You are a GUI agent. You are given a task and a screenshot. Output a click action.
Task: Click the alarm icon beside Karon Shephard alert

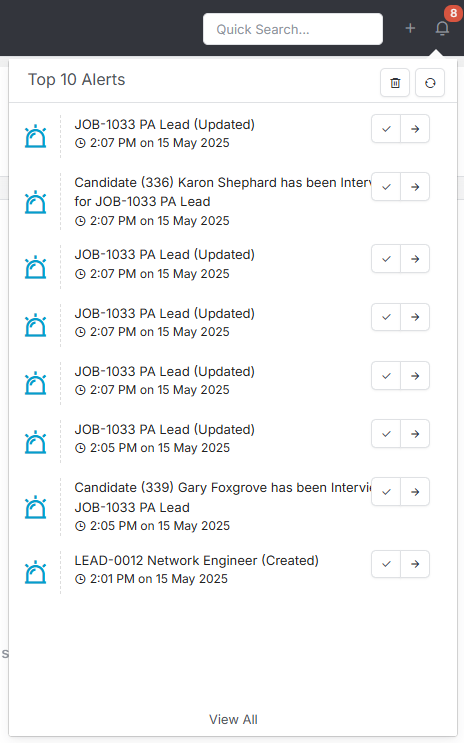tap(36, 202)
